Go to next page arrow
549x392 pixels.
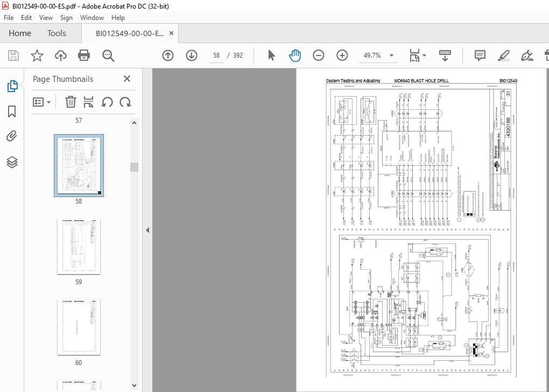pos(192,55)
